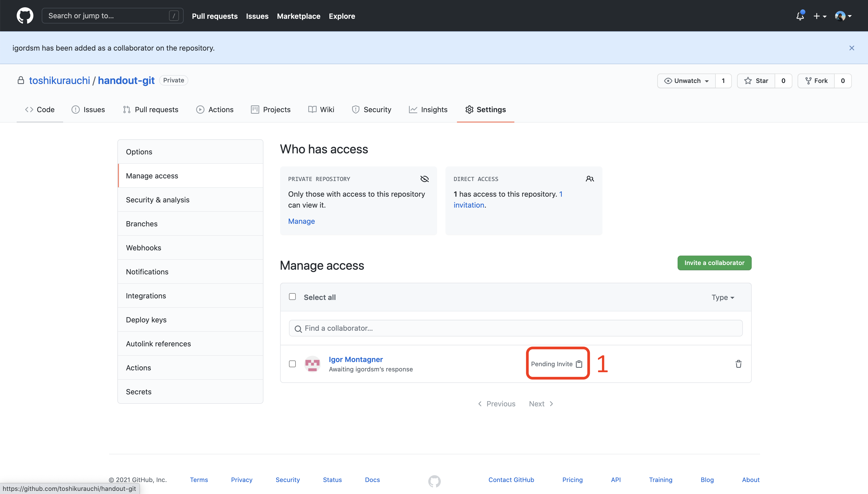Viewport: 868px width, 494px height.
Task: Open the user avatar menu
Action: [843, 16]
